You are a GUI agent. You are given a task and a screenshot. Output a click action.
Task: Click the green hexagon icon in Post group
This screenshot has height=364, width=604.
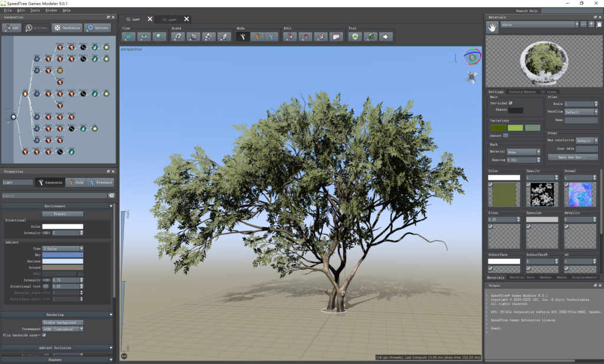354,37
